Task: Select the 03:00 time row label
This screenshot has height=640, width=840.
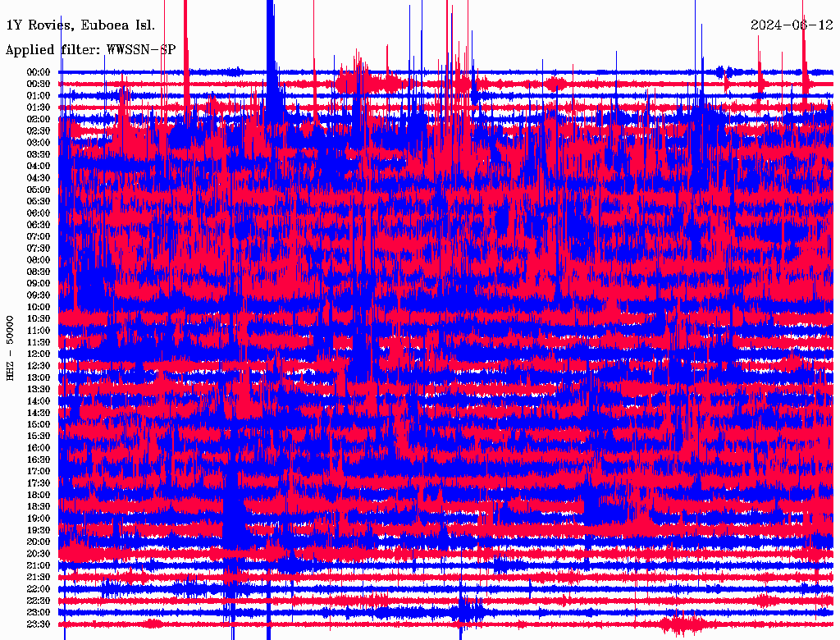Action: pyautogui.click(x=39, y=143)
